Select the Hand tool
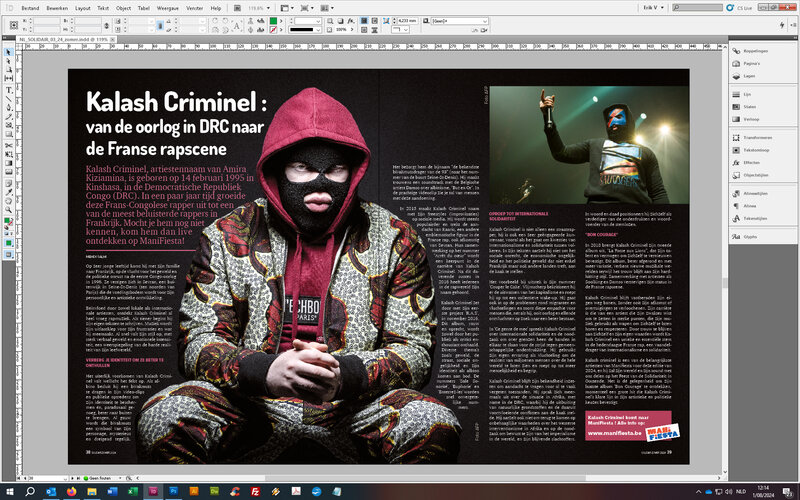 [x=9, y=201]
